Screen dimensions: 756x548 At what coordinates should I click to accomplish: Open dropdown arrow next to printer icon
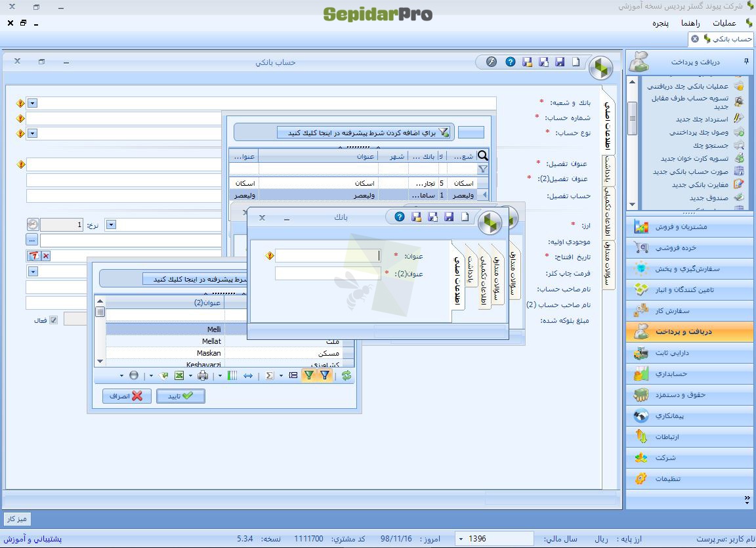[220, 375]
